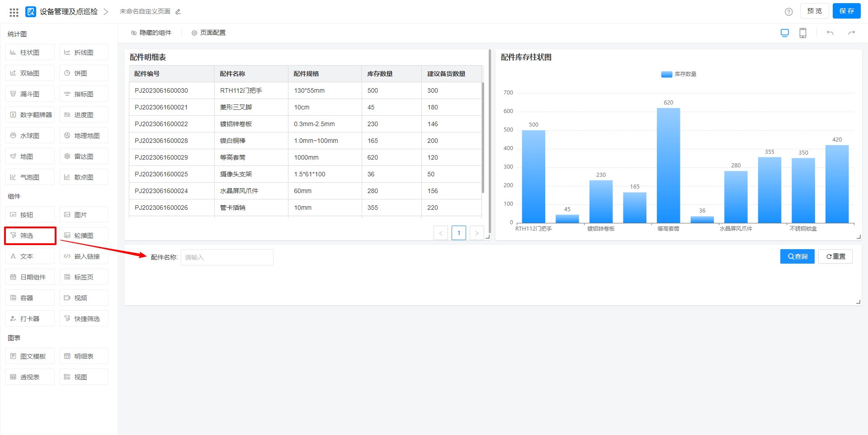
Task: Open the app grid launcher icon
Action: click(x=14, y=12)
